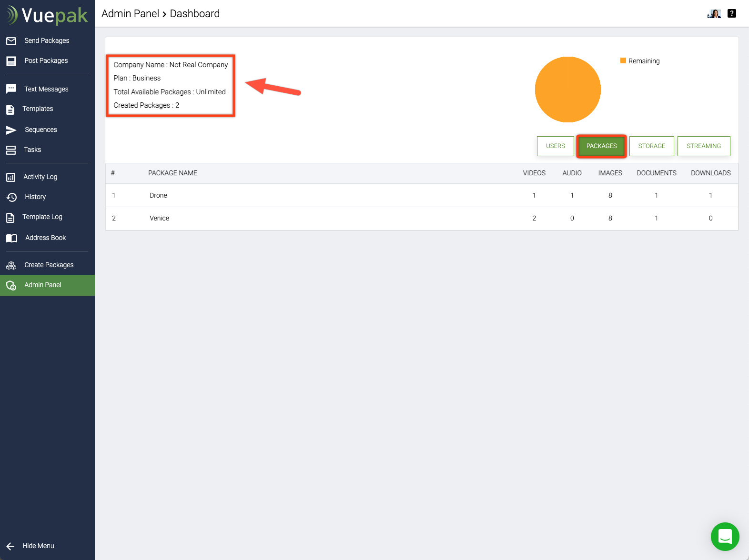Open the green chat support widget
This screenshot has height=560, width=749.
[725, 536]
